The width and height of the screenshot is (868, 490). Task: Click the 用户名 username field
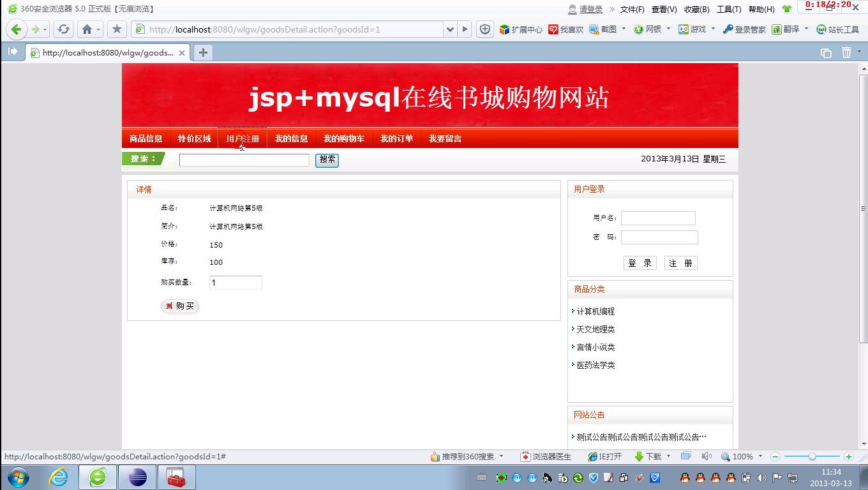click(x=658, y=218)
